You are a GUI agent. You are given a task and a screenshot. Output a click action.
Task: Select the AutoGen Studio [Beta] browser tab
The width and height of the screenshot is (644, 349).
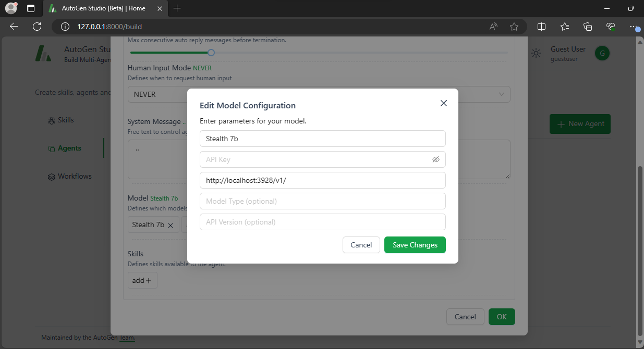(104, 8)
